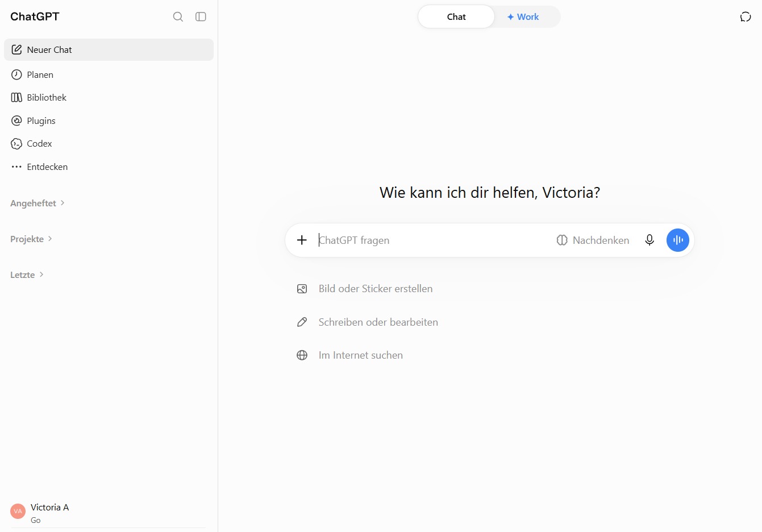762x532 pixels.
Task: Open the Bibliothek section
Action: pos(109,98)
